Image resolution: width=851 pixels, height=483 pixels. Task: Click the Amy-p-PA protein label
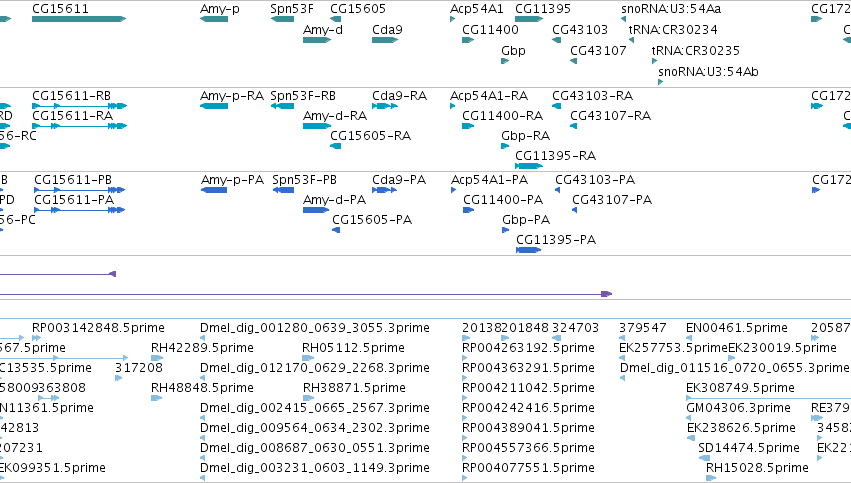pos(232,180)
